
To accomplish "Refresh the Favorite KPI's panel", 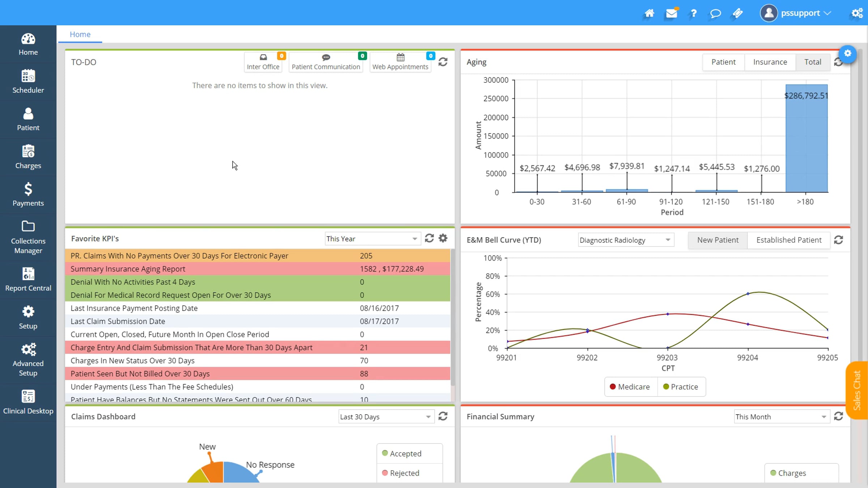I will (429, 238).
